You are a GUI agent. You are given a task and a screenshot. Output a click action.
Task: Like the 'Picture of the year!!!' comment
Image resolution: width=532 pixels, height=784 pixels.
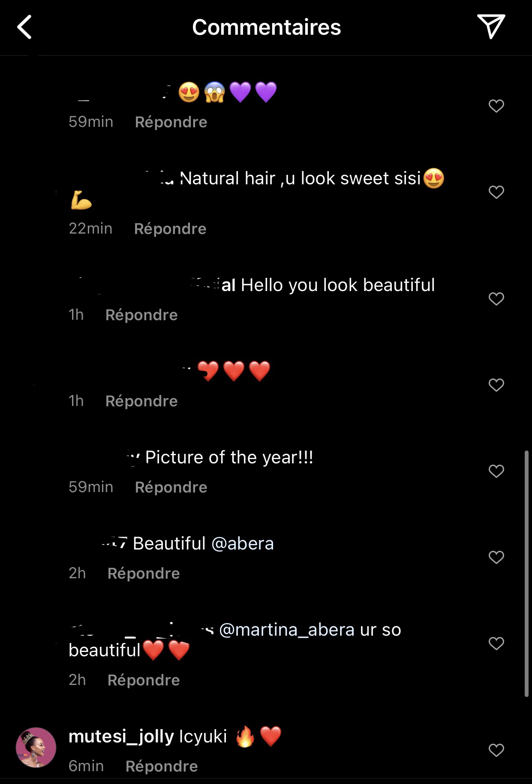(496, 471)
